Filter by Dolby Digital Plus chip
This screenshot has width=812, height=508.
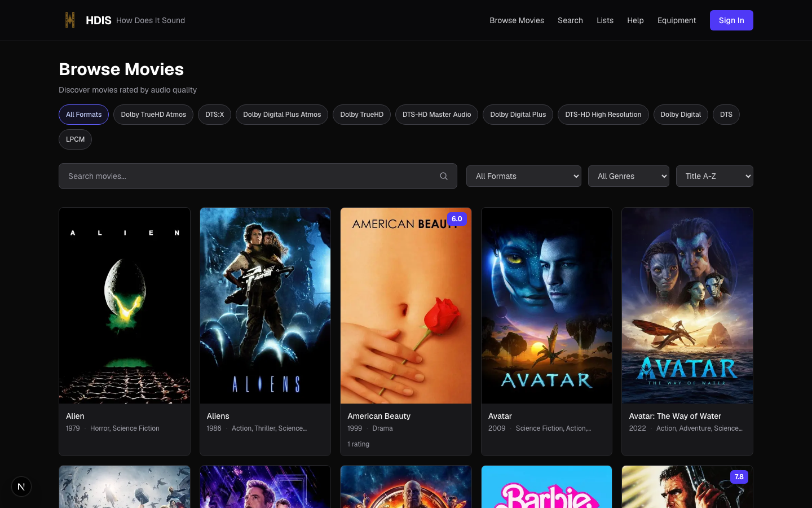[518, 115]
